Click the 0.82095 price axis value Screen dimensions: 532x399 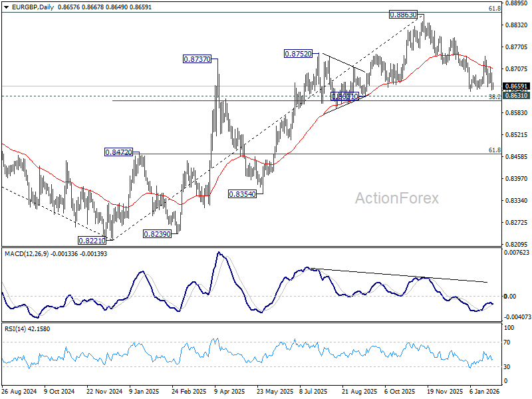[x=517, y=245]
